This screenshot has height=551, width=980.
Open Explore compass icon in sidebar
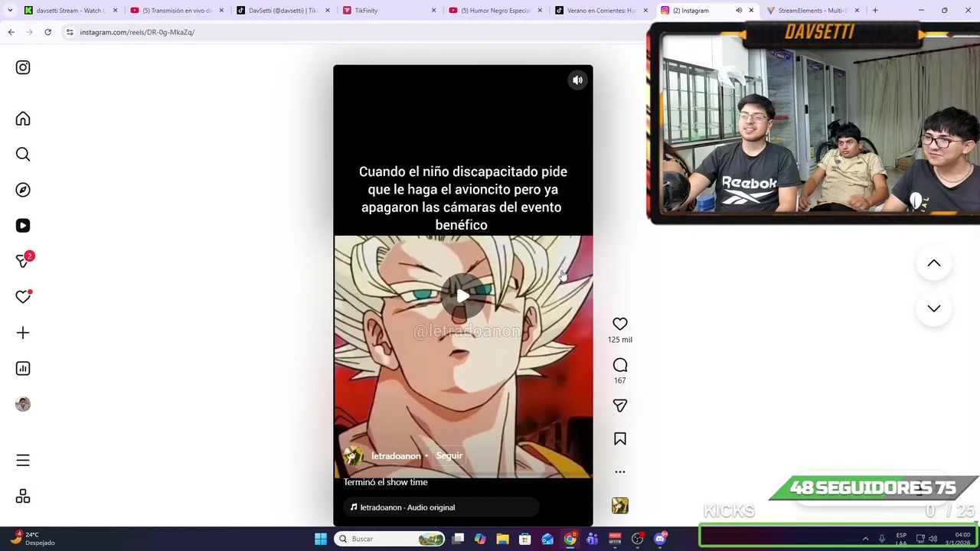(23, 190)
